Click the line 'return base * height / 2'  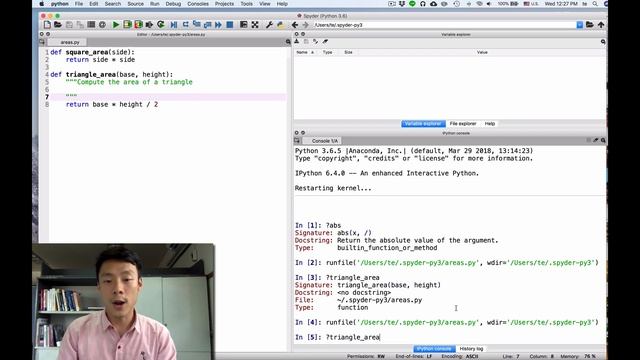tap(112, 104)
